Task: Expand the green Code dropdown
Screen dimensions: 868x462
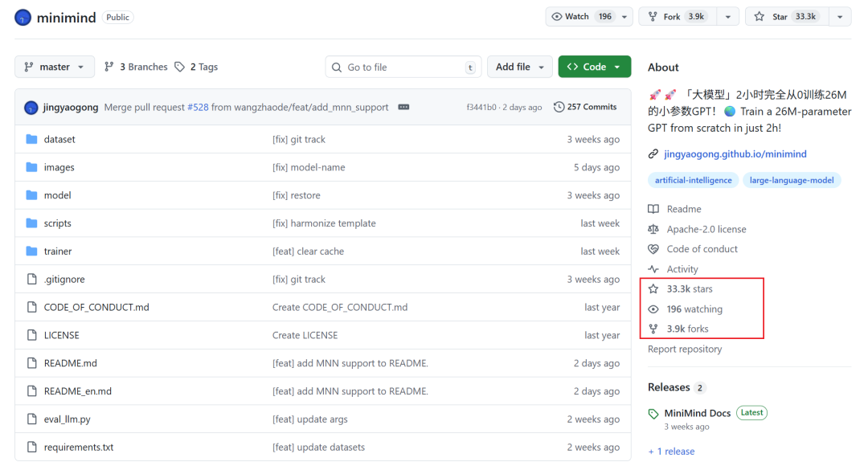Action: (594, 67)
